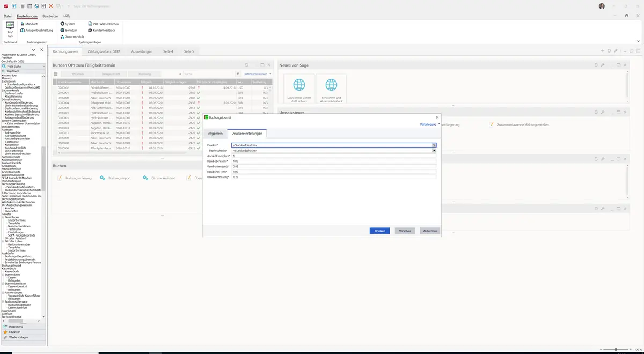Open Mandant settings in the ribbon
Viewport: 644px width, 354px height.
[28, 24]
